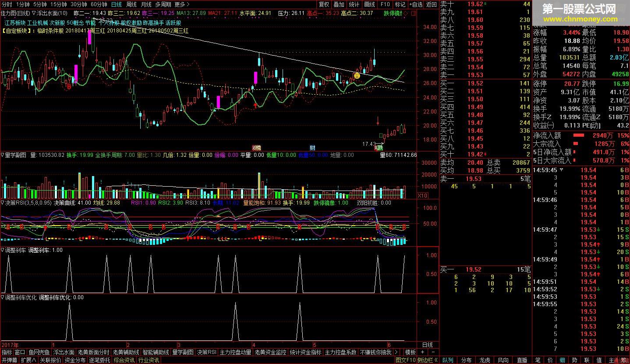Select the 1分钟 period tab
630x364 pixels.
(x=23, y=4)
